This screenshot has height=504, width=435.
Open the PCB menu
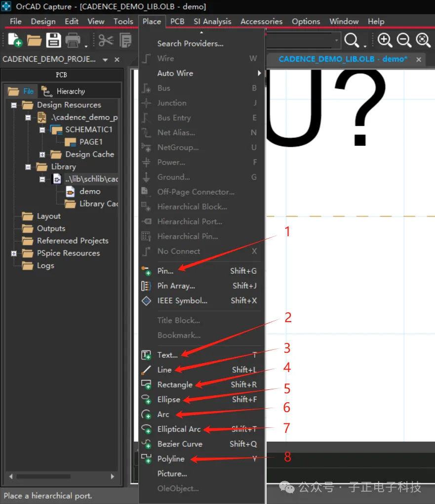click(x=177, y=22)
